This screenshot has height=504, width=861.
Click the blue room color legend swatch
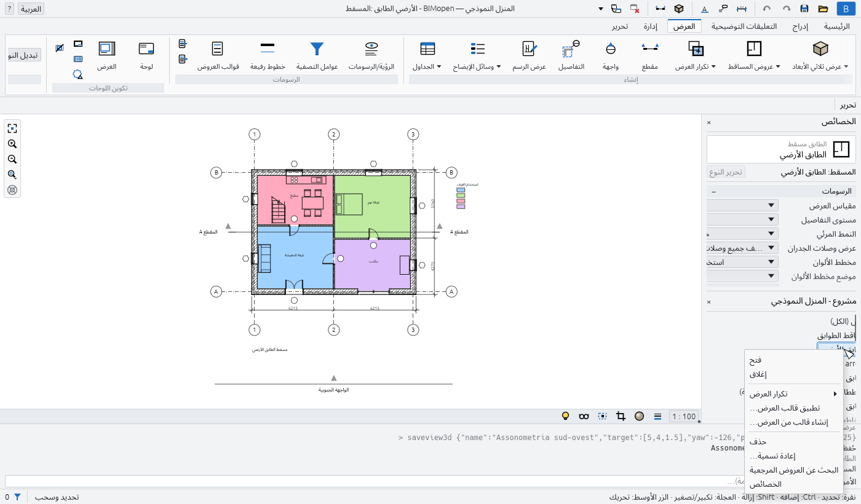(x=460, y=191)
